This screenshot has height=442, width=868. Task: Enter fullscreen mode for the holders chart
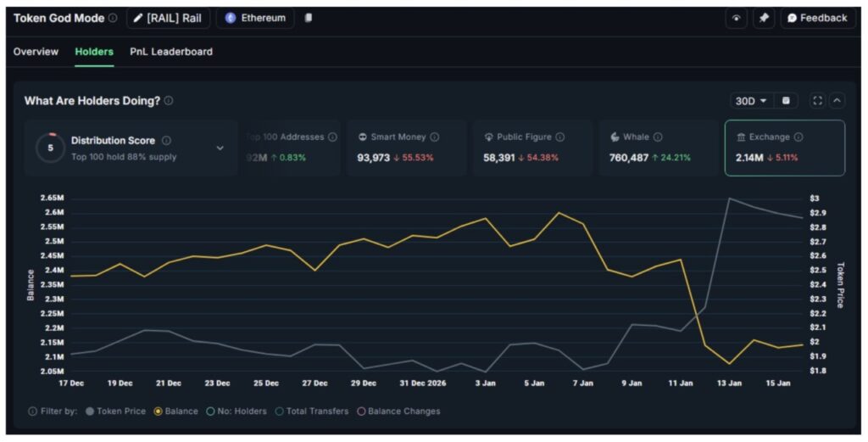pos(817,101)
